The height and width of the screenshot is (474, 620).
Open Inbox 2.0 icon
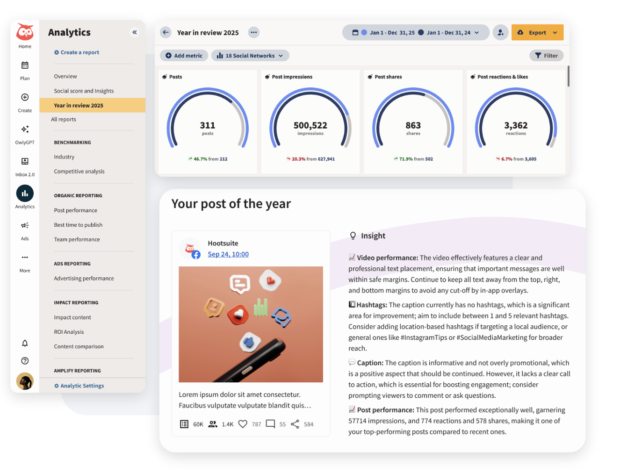(25, 161)
